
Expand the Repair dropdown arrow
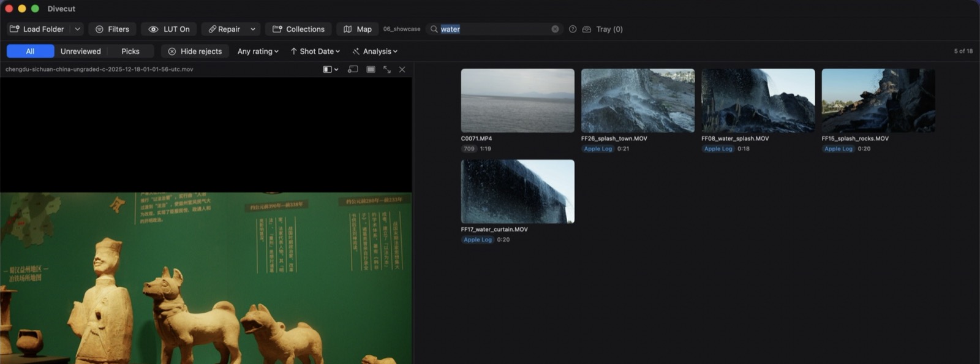tap(253, 29)
